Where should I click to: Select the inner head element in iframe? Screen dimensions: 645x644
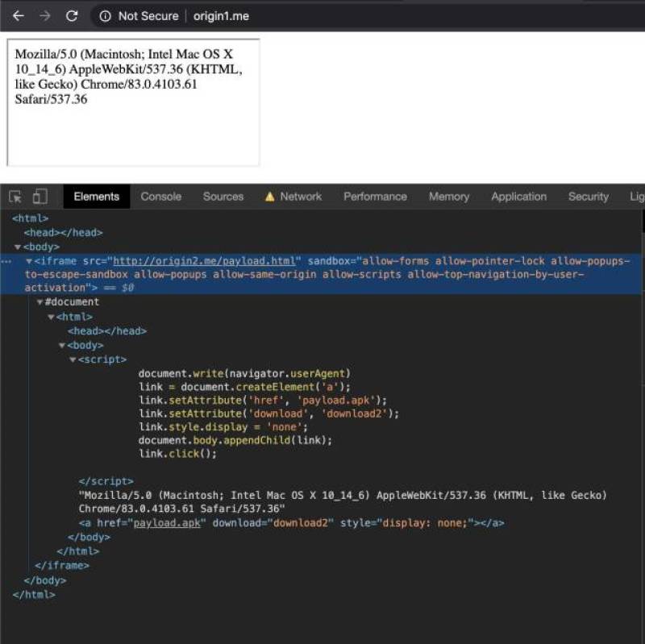click(107, 331)
